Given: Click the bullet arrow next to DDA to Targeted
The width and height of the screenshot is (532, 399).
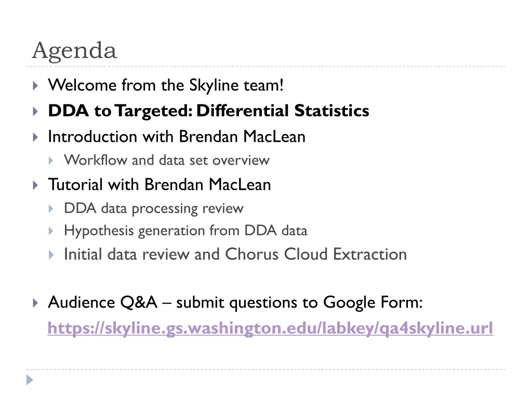Looking at the screenshot, I should (35, 111).
